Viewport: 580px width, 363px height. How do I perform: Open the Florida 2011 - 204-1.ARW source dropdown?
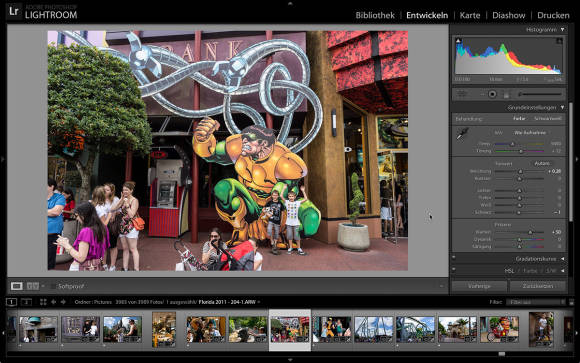point(229,302)
